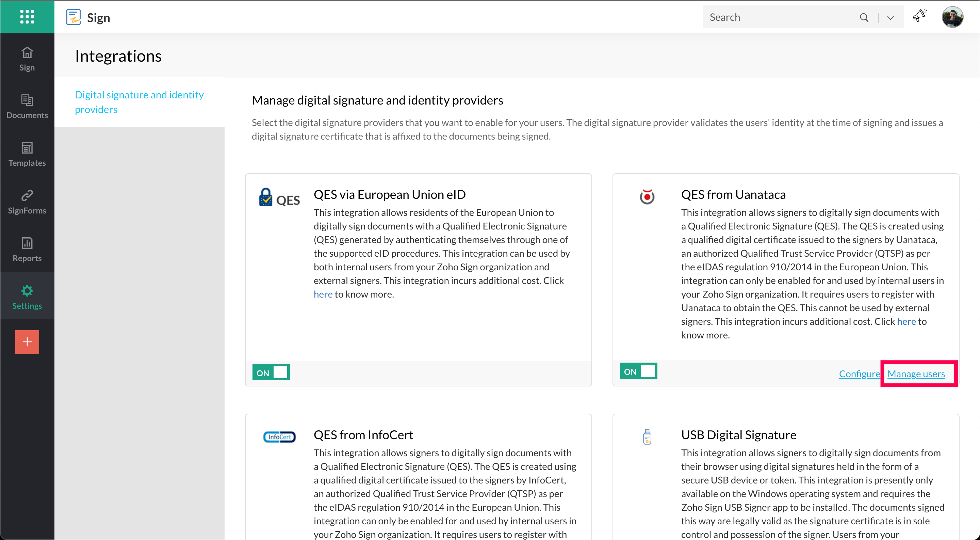Open the Documents sidebar icon
Viewport: 980px width, 540px height.
(27, 100)
